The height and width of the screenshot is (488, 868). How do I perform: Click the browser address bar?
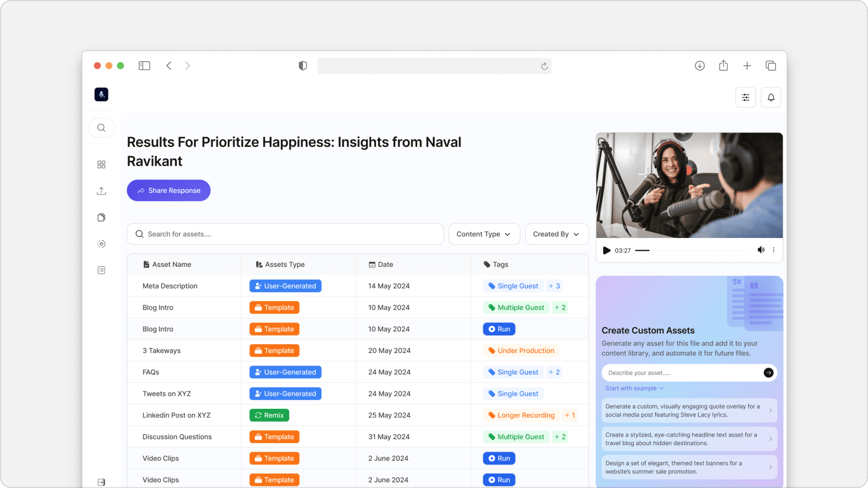click(435, 66)
